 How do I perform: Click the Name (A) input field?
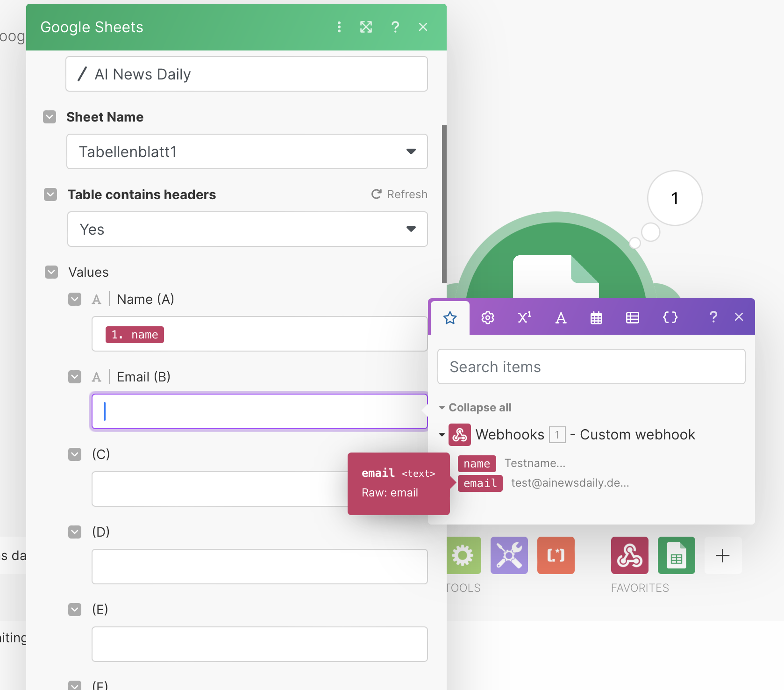tap(260, 334)
